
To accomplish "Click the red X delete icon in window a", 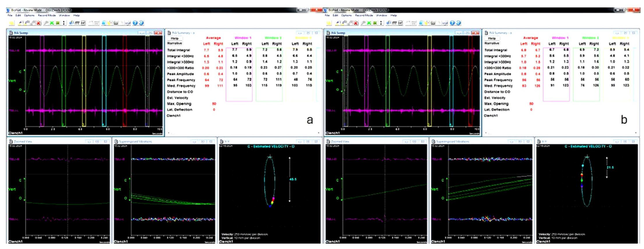I will click(39, 23).
